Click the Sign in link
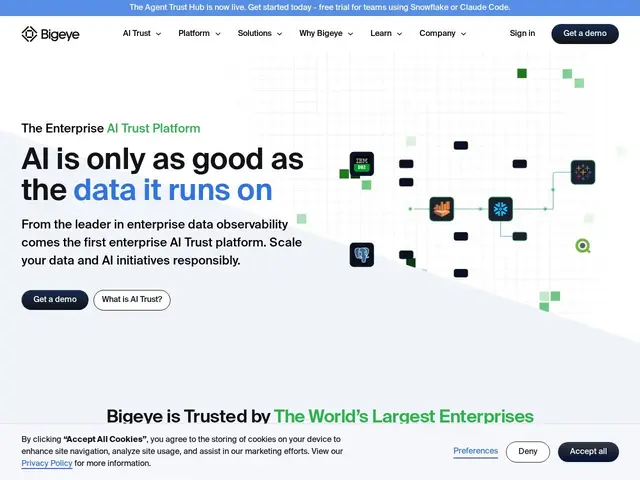The width and height of the screenshot is (640, 480). (x=522, y=33)
